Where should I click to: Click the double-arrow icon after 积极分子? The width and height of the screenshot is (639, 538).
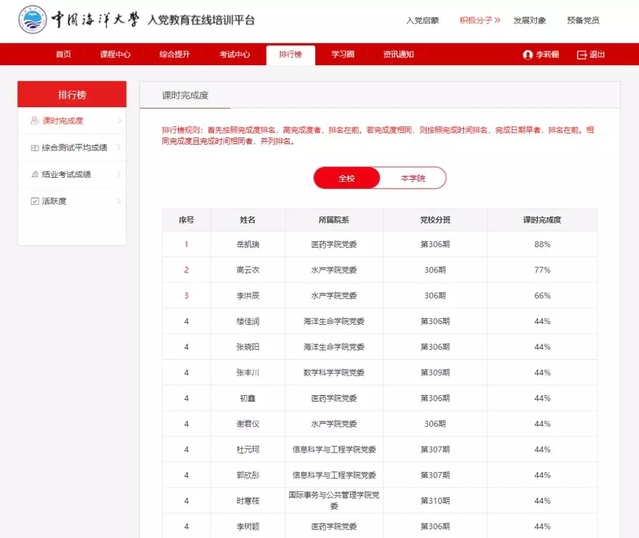pos(497,20)
